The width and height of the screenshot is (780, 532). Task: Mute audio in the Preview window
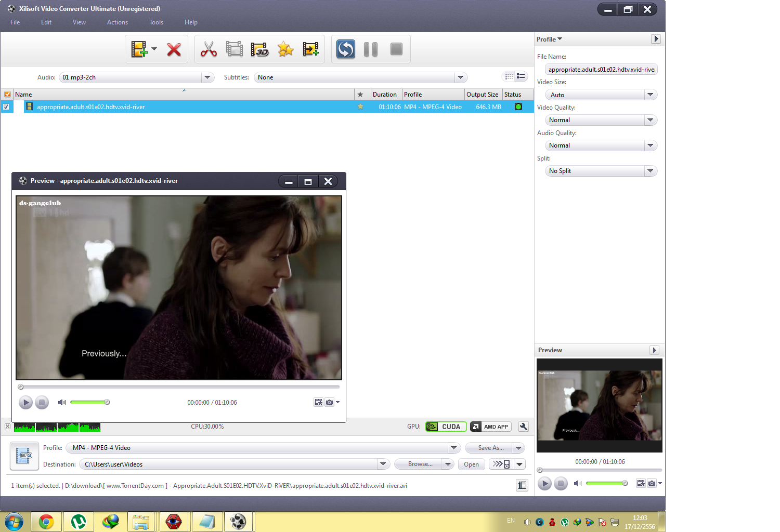click(62, 402)
